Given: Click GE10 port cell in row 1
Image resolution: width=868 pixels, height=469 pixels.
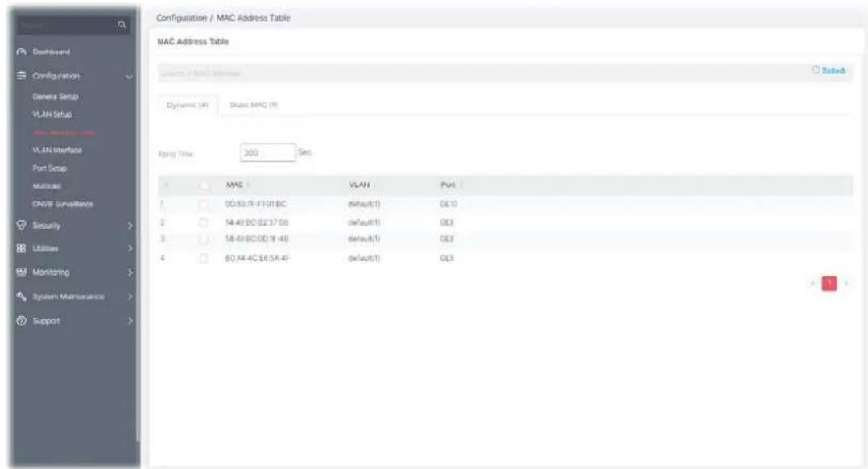Looking at the screenshot, I should 448,205.
